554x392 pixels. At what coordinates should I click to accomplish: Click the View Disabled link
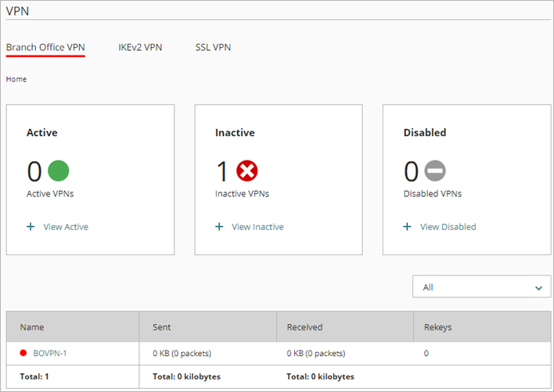pos(448,227)
